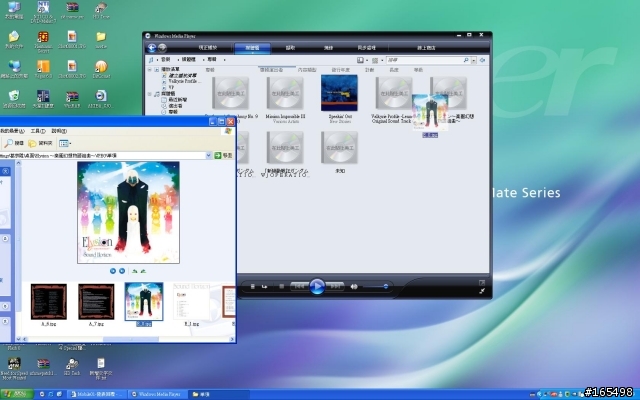Select the Speakin' Out album cover
640x400 pixels.
pos(339,93)
